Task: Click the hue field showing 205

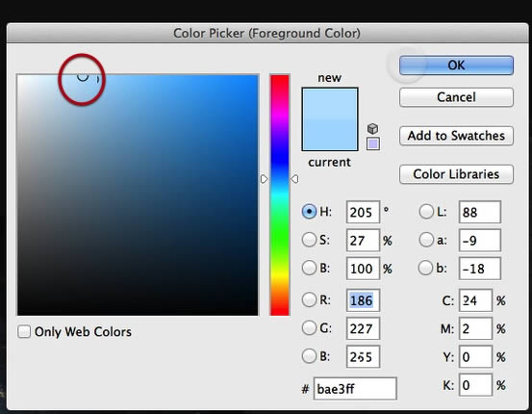Action: tap(363, 212)
